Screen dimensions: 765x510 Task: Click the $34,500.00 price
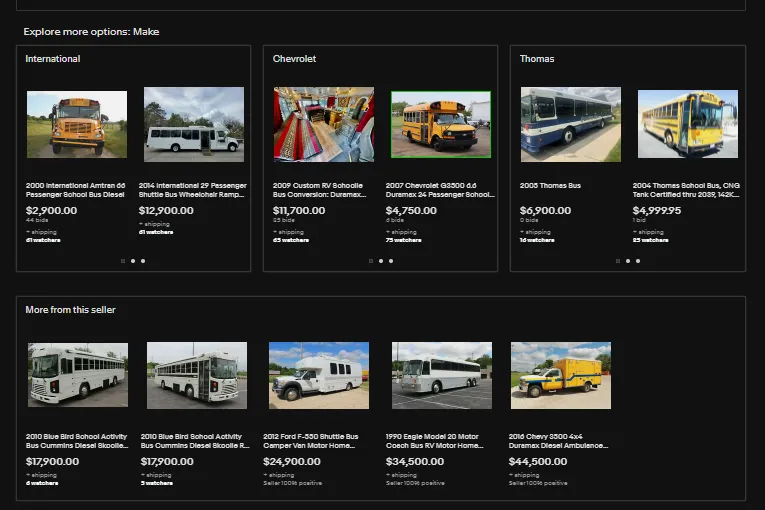pyautogui.click(x=415, y=461)
